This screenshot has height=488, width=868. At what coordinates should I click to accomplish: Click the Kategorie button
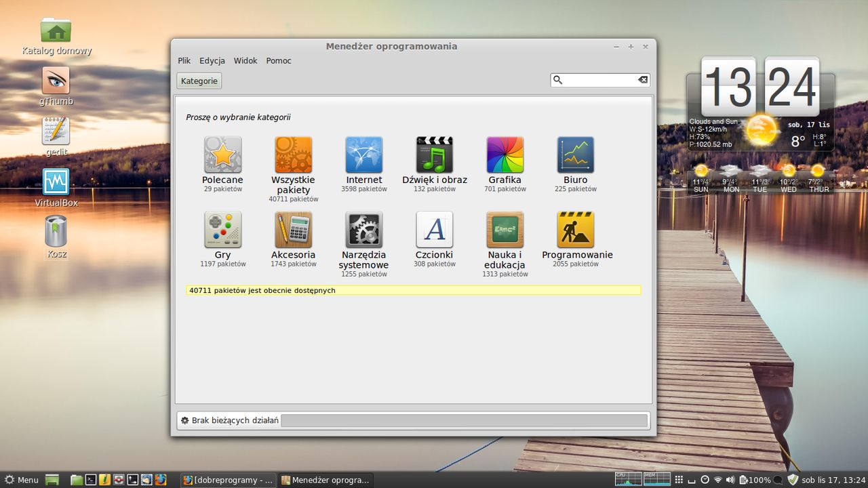tap(199, 81)
